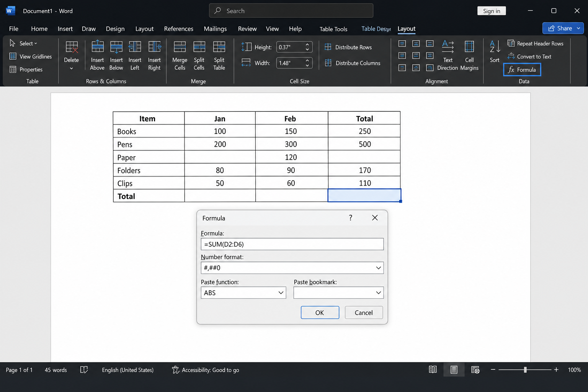This screenshot has width=588, height=392.
Task: Open the Share dropdown arrow
Action: tap(579, 28)
